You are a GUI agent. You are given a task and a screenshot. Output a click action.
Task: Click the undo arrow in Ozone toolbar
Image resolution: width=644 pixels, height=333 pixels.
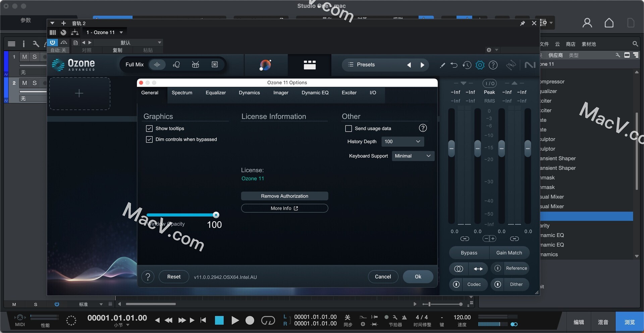tap(454, 65)
